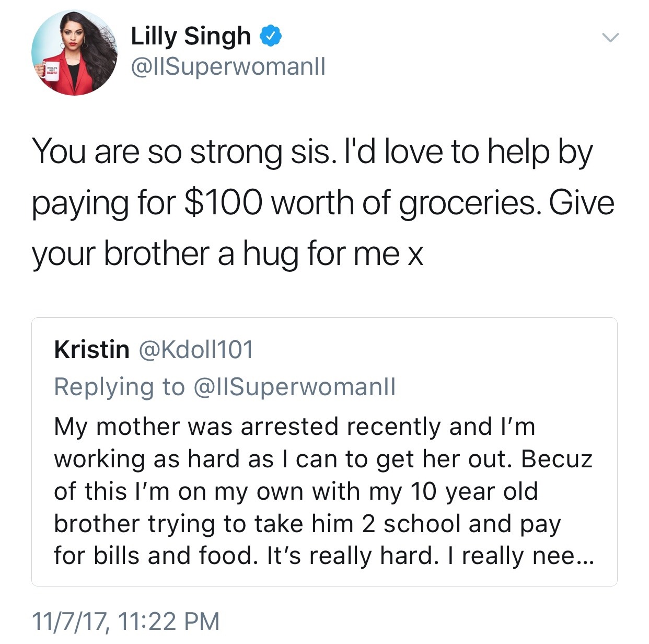Click "Becuz" in the quoted tweet text
Screen dimensions: 649x644
point(557,459)
